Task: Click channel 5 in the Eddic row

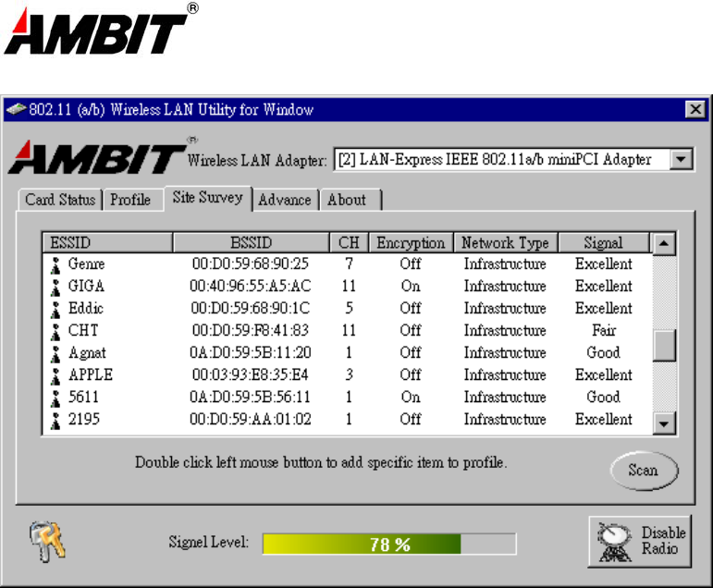Action: (349, 308)
